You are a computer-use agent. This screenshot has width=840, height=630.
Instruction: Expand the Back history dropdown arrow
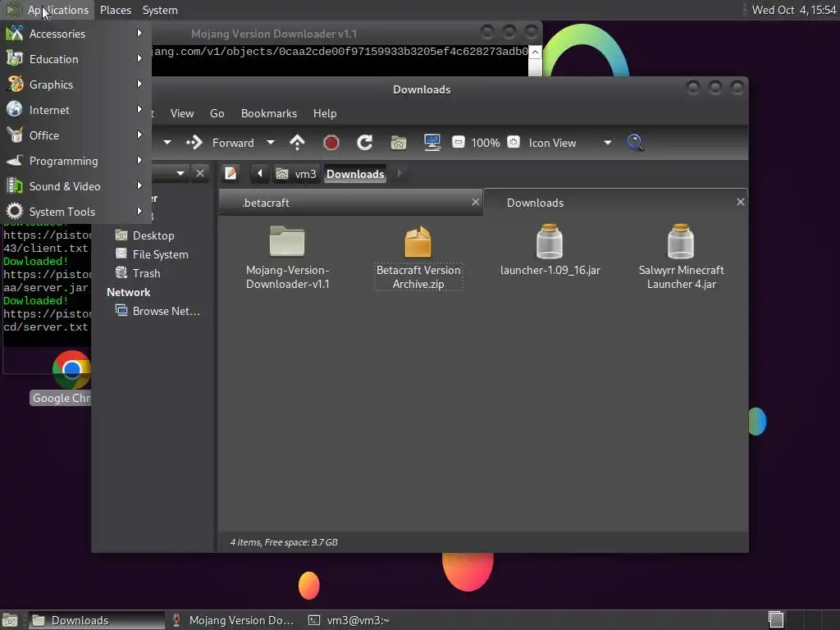pyautogui.click(x=167, y=143)
